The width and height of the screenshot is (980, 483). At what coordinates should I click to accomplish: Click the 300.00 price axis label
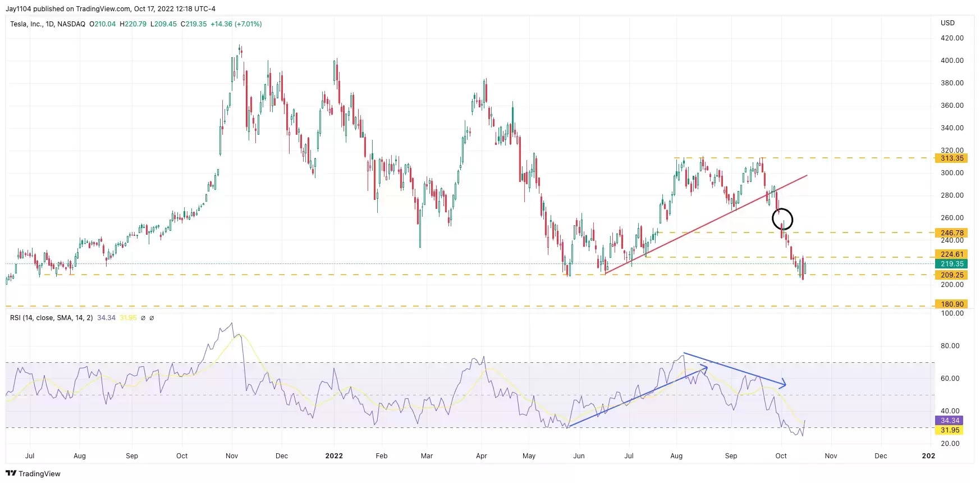952,173
